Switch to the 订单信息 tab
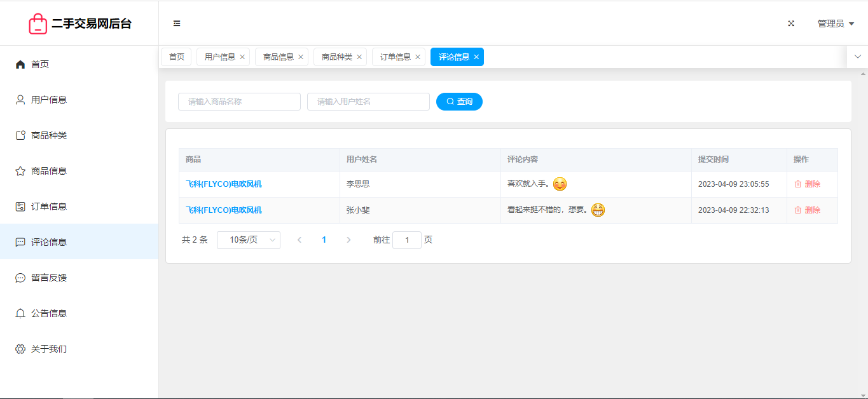 coord(395,57)
